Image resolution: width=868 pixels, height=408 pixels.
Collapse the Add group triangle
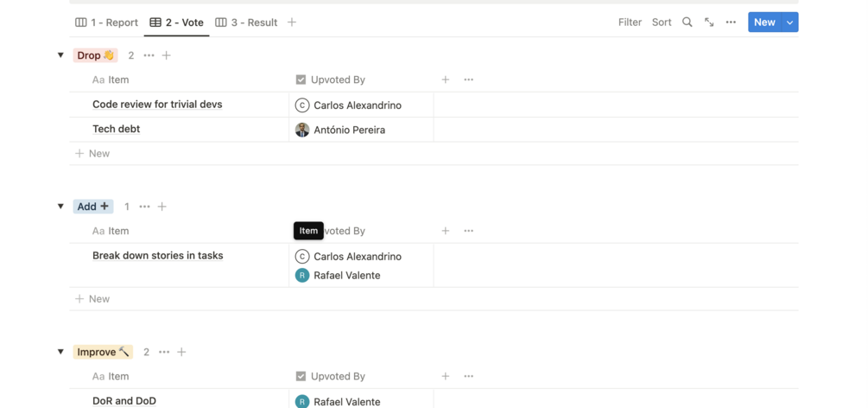pyautogui.click(x=60, y=207)
